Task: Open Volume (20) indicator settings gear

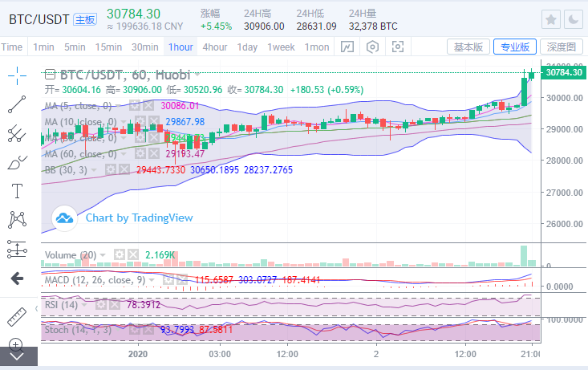Action: click(x=120, y=255)
